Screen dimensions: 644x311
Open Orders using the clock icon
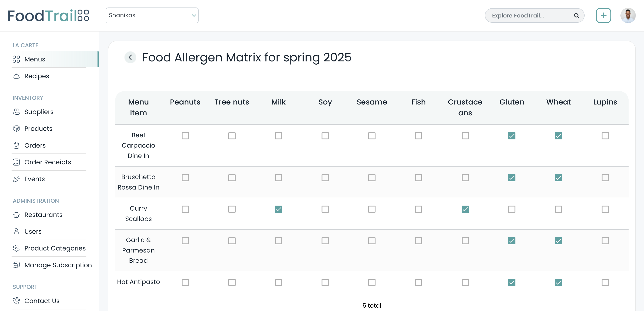16,145
